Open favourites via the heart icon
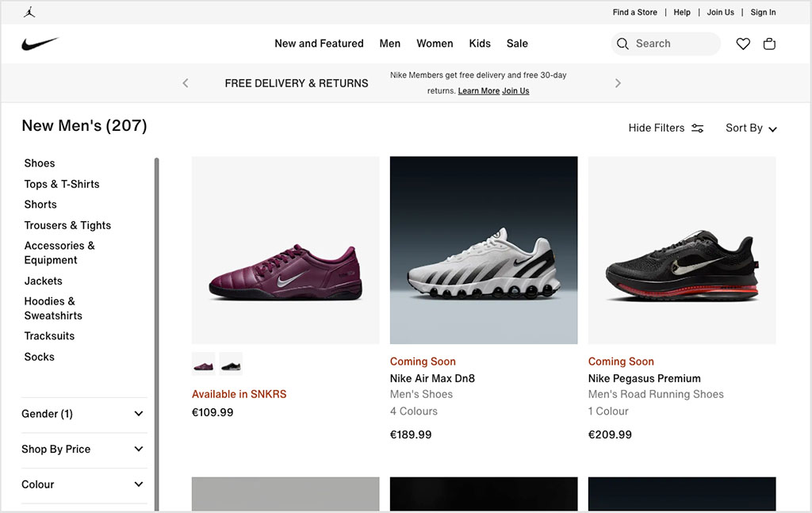This screenshot has width=812, height=513. [743, 44]
